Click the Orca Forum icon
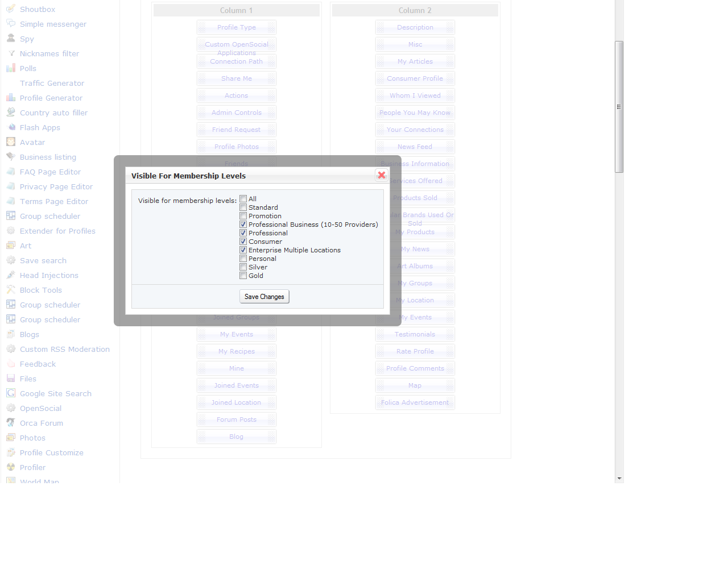Screen dimensions: 728x565 point(11,423)
